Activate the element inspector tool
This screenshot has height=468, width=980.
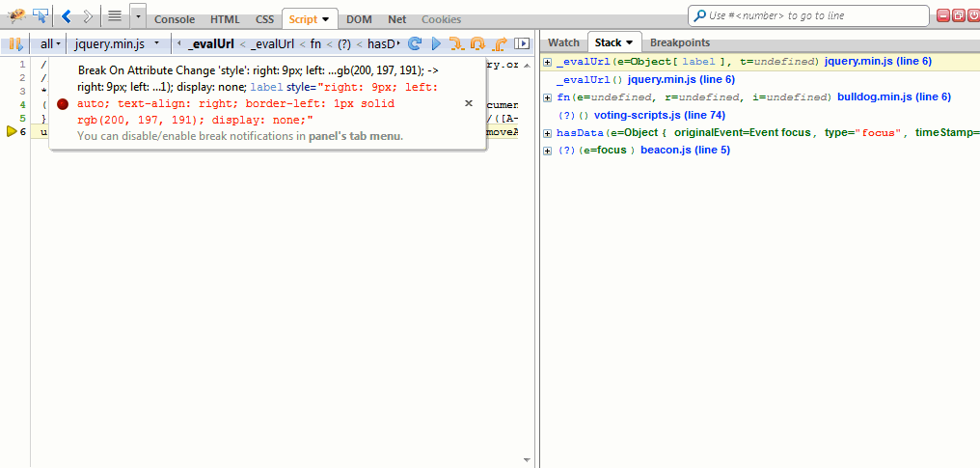point(41,16)
